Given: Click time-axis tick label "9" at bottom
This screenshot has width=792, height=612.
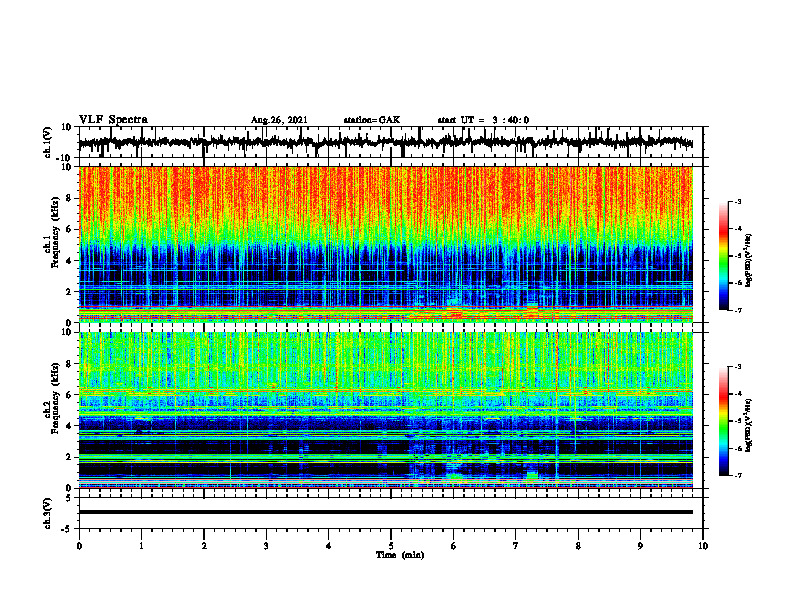Looking at the screenshot, I should click(640, 546).
